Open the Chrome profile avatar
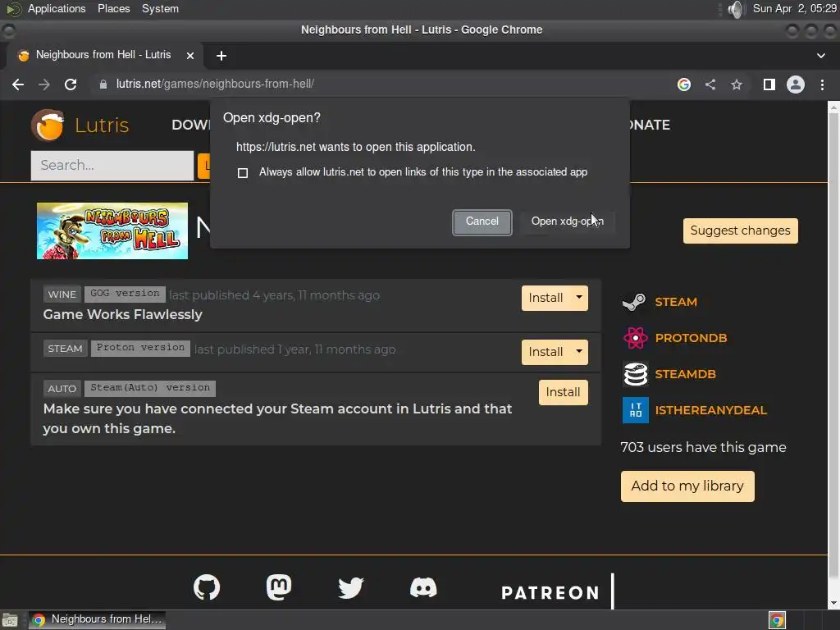840x630 pixels. (x=796, y=84)
